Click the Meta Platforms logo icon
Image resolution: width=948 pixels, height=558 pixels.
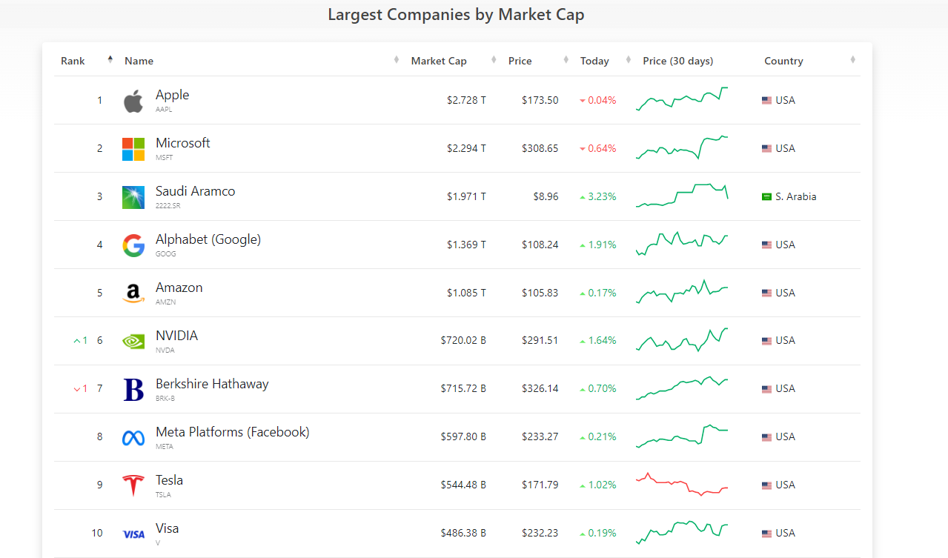pos(133,438)
